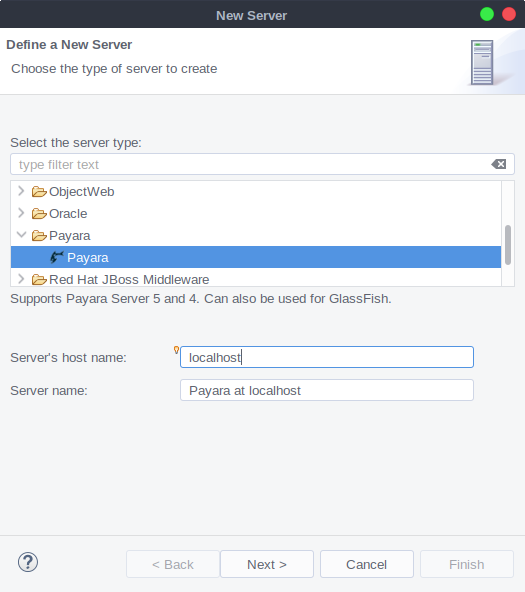The width and height of the screenshot is (525, 592).
Task: Click the Server's host name field
Action: pyautogui.click(x=327, y=357)
